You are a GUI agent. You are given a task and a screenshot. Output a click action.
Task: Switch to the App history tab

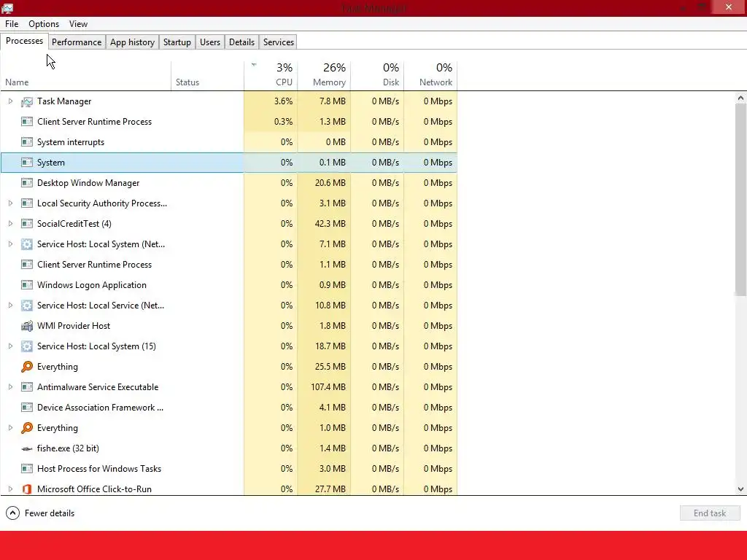coord(133,42)
